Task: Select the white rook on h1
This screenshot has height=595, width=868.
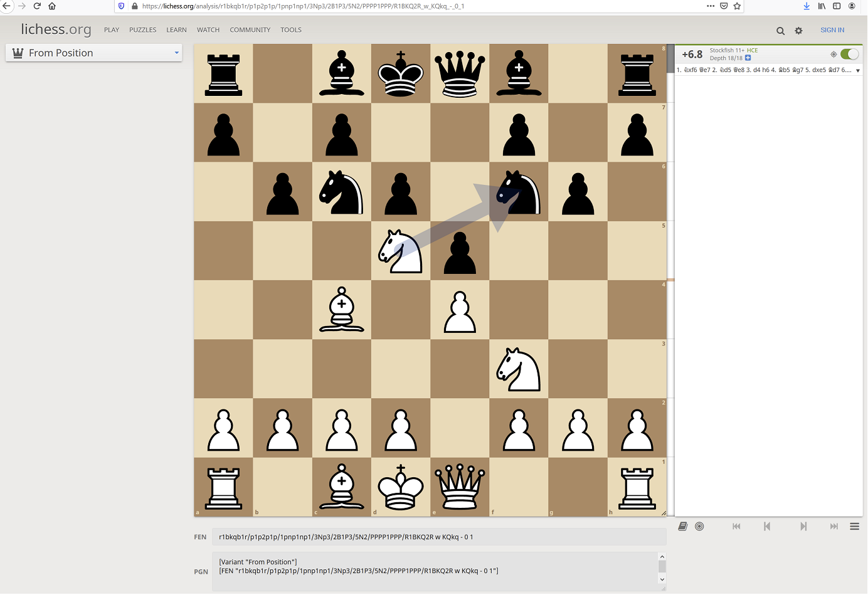Action: [637, 487]
